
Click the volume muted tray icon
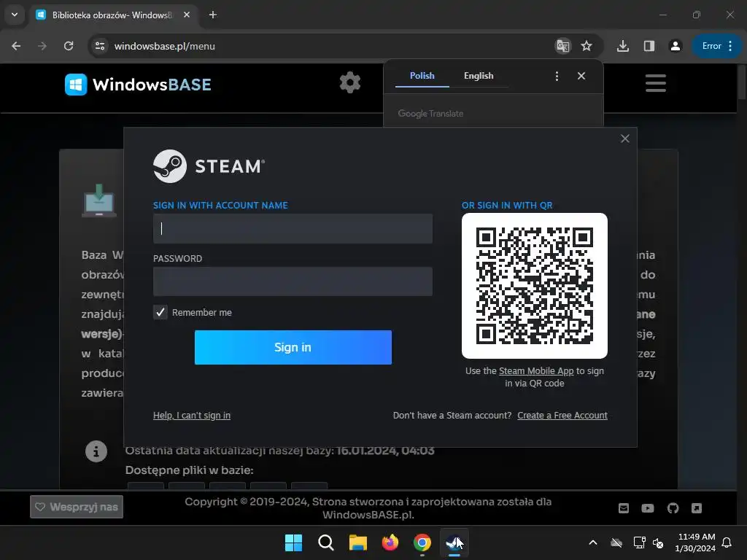(x=658, y=542)
